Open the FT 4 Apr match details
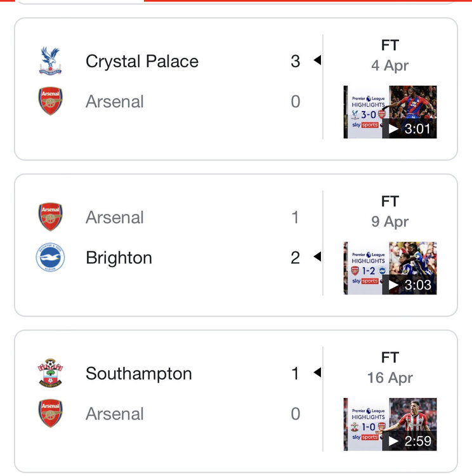 click(x=390, y=55)
